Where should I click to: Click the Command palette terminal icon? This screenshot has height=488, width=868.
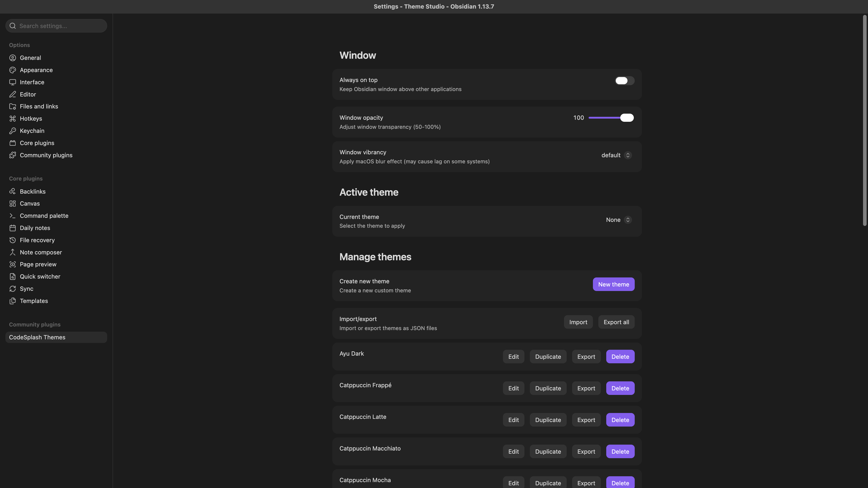12,216
